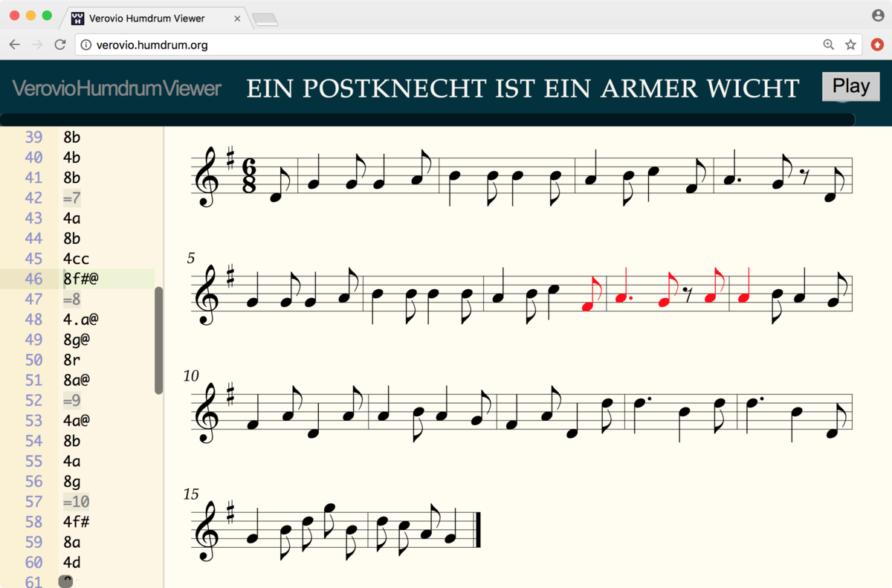Click the Chrome profile avatar icon
Image resolution: width=892 pixels, height=588 pixels.
click(878, 16)
